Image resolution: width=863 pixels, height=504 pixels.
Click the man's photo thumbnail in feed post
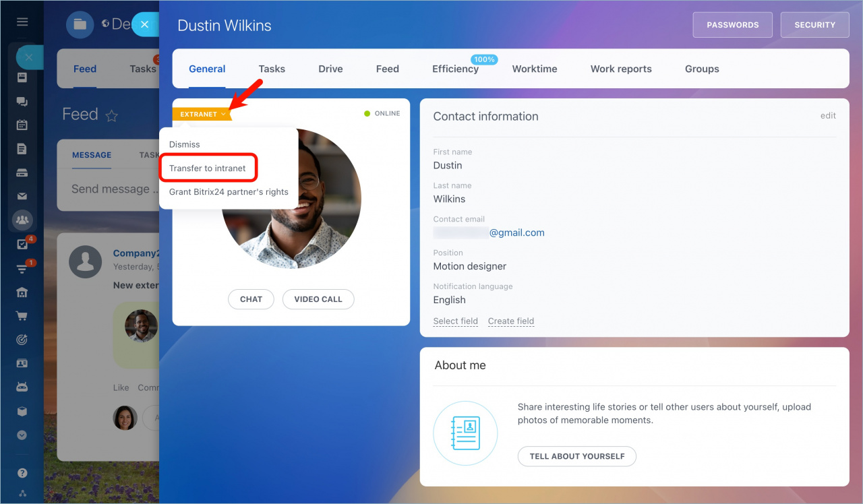tap(141, 326)
